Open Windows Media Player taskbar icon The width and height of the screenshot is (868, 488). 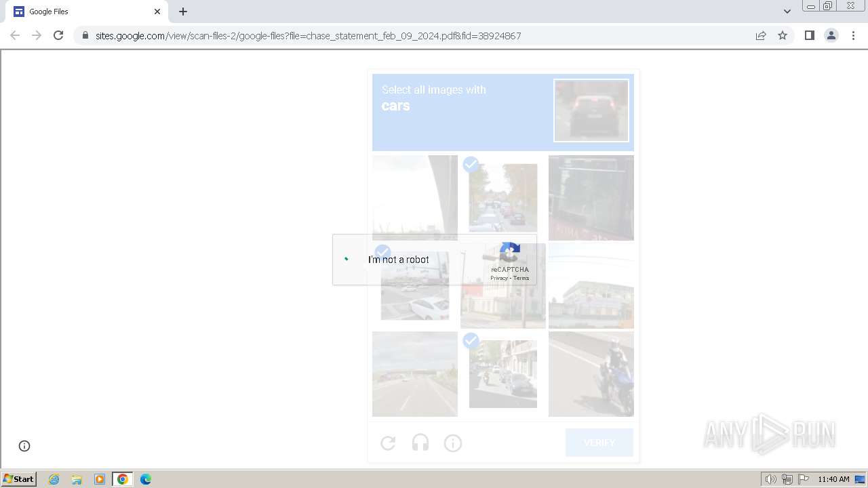click(x=100, y=479)
